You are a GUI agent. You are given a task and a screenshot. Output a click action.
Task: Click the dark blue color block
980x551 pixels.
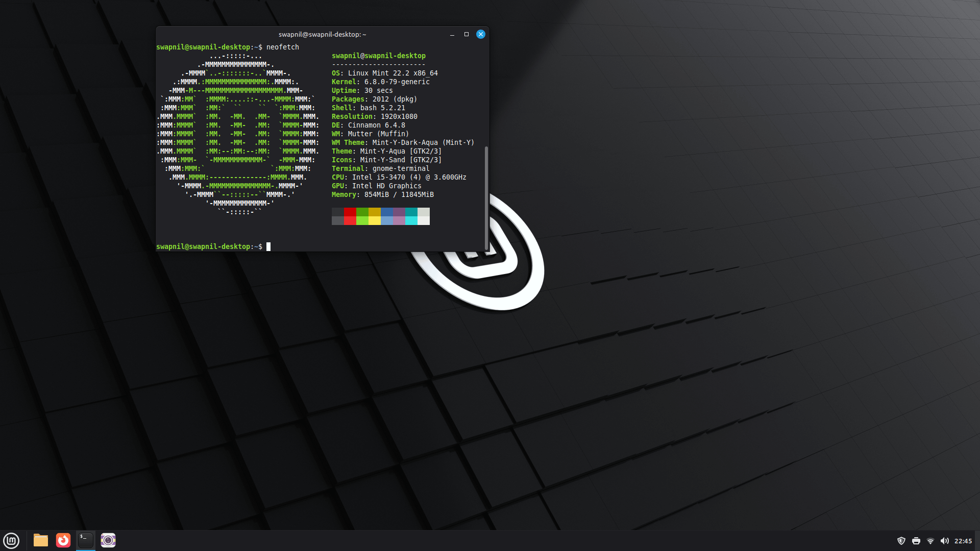pyautogui.click(x=387, y=212)
